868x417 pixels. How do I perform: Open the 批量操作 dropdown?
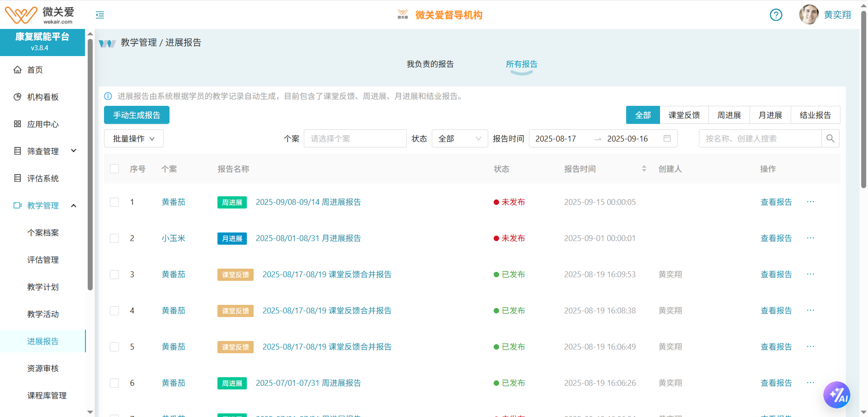point(133,138)
